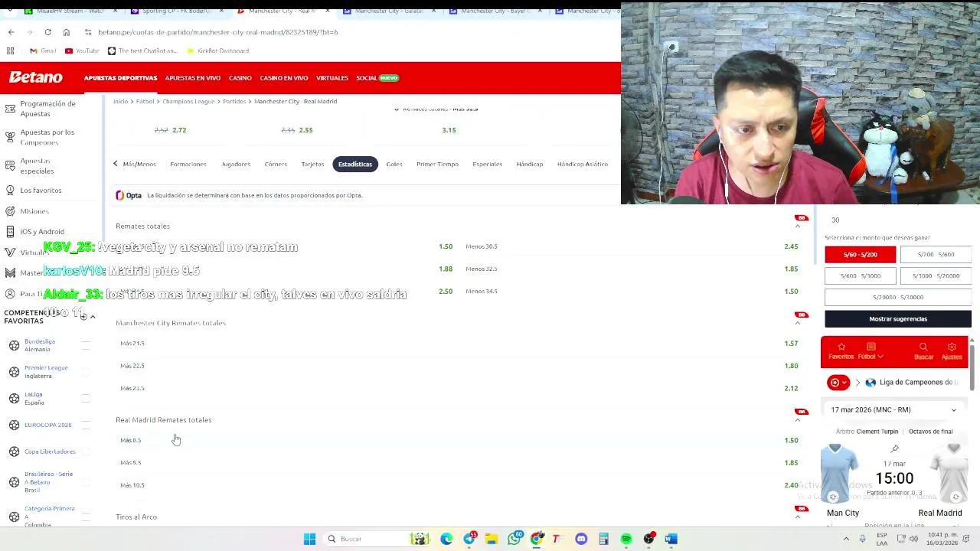Click the Opta logo
Screen dimensions: 980x551
[129, 195]
